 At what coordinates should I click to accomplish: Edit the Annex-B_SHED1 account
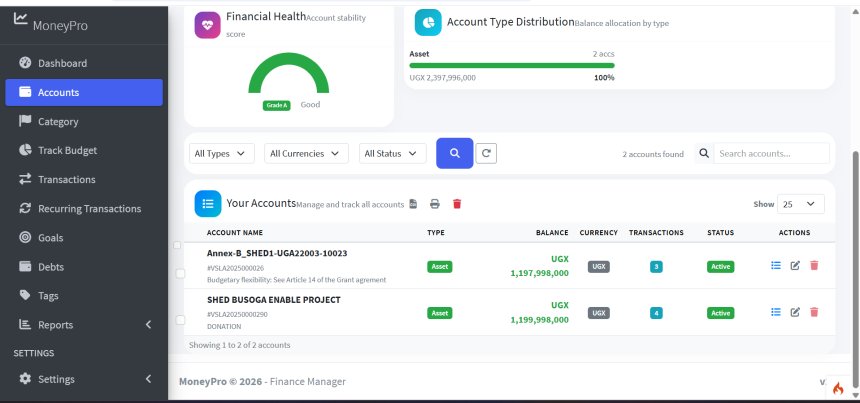(x=795, y=266)
